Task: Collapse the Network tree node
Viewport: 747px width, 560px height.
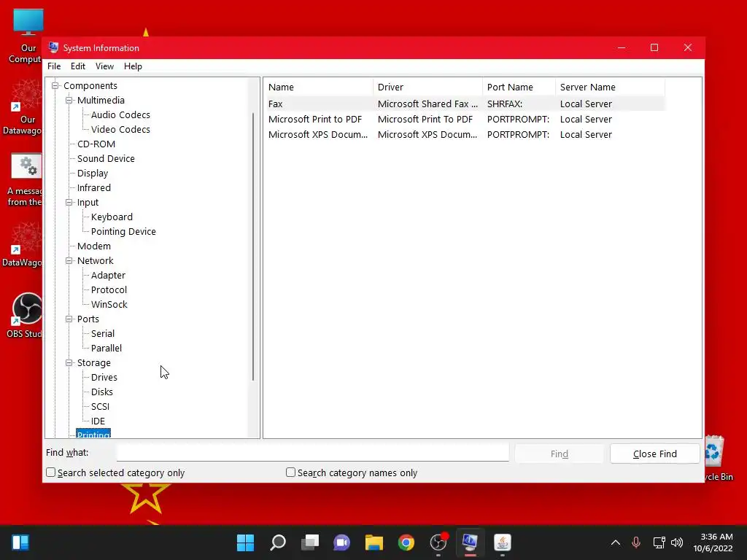Action: point(69,261)
